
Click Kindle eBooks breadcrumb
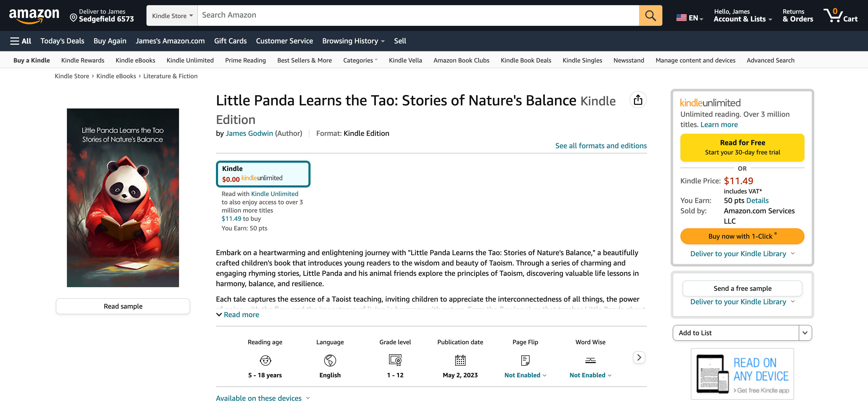pos(116,76)
